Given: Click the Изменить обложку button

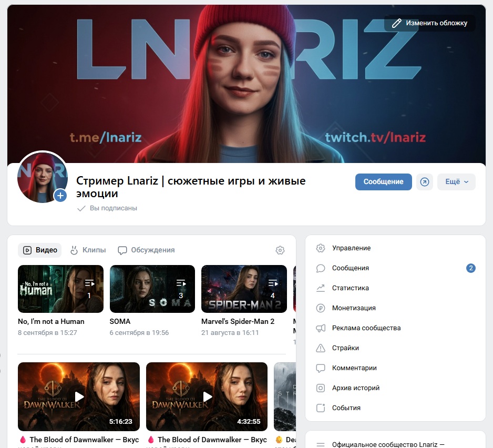Looking at the screenshot, I should (430, 23).
